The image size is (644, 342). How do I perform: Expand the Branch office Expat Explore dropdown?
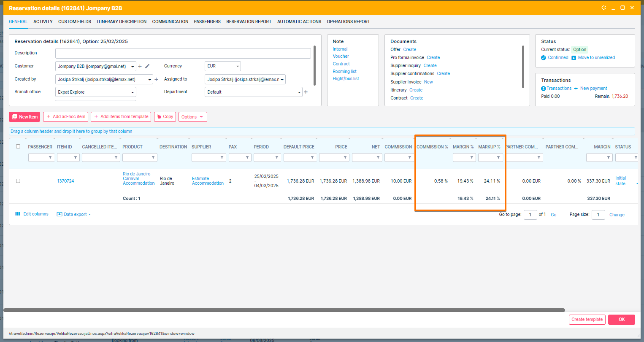pos(133,92)
